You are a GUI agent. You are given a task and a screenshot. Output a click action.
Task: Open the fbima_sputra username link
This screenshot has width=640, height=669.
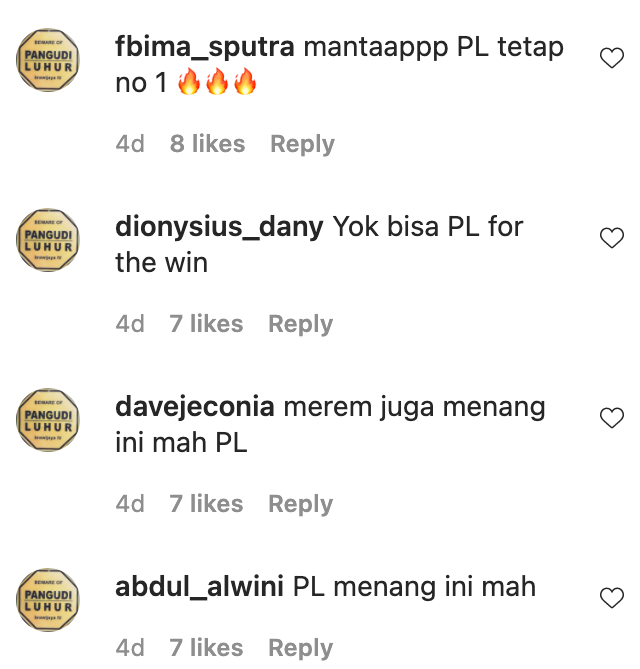point(205,47)
